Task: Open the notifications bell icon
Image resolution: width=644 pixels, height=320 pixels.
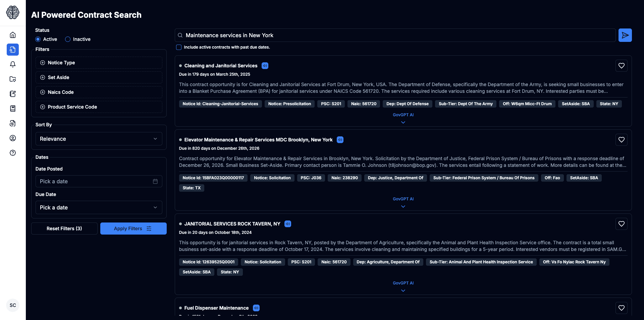Action: point(13,64)
